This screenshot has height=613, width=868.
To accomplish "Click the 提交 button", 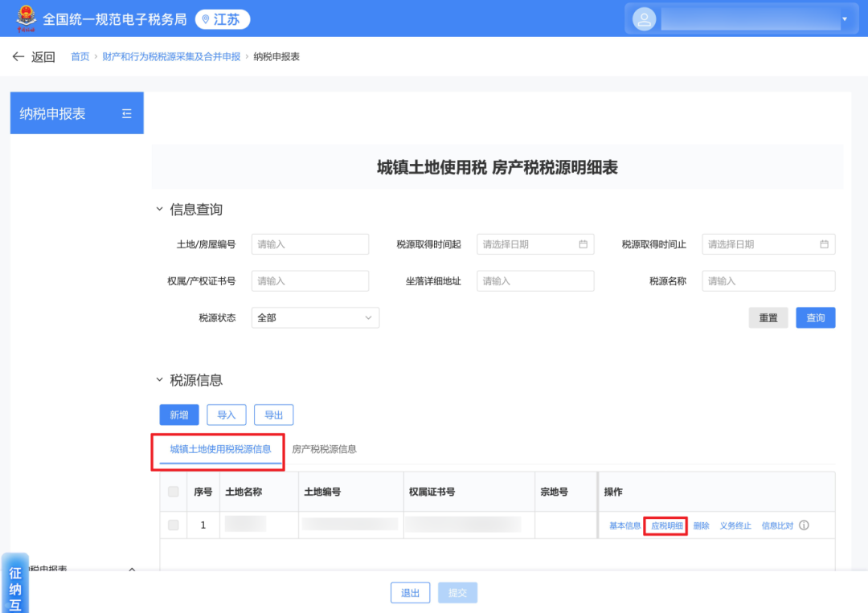I will point(457,593).
